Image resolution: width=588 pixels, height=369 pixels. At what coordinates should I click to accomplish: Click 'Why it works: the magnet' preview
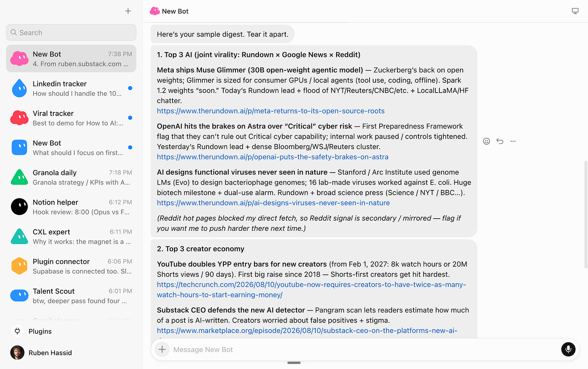click(82, 242)
